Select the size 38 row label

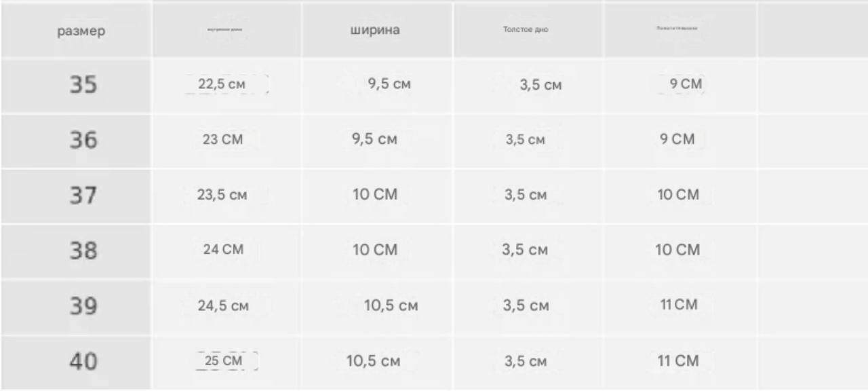point(83,250)
